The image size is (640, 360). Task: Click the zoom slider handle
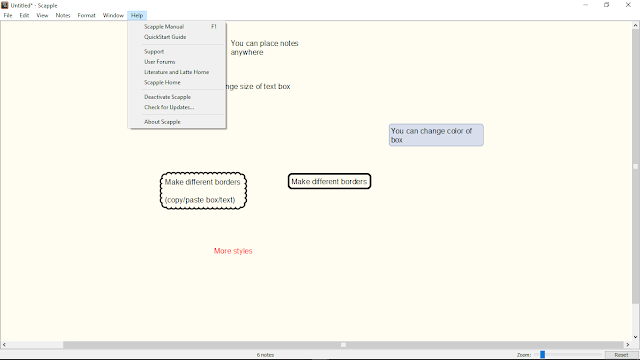coord(542,355)
